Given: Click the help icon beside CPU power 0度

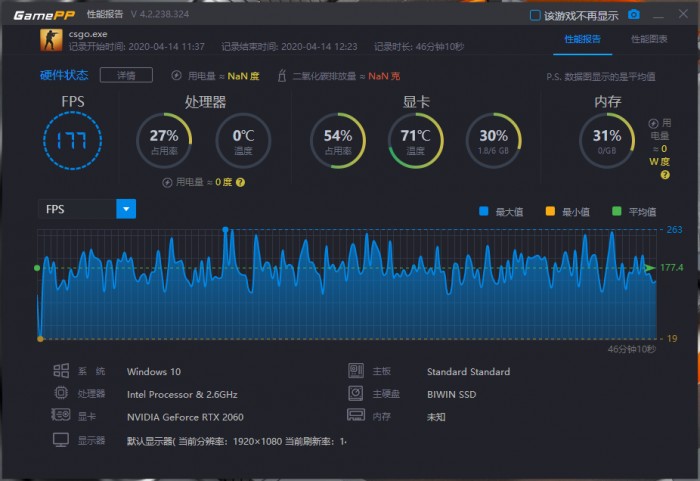Looking at the screenshot, I should [x=240, y=182].
